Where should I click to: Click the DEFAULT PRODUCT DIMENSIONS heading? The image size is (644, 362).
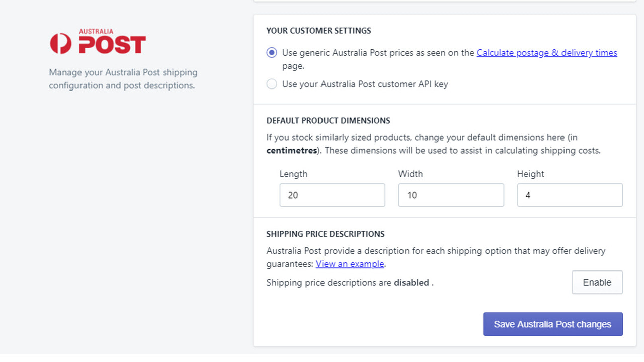pos(328,120)
